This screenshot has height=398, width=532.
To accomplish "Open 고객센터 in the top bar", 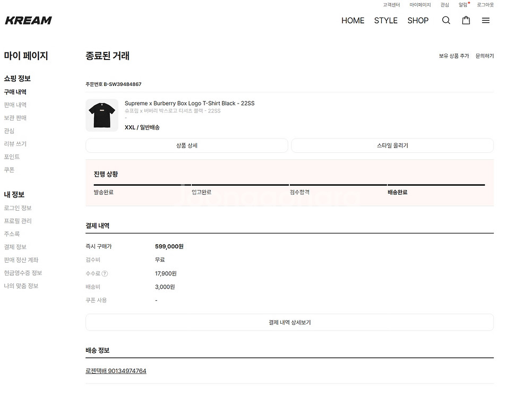I will tap(391, 5).
